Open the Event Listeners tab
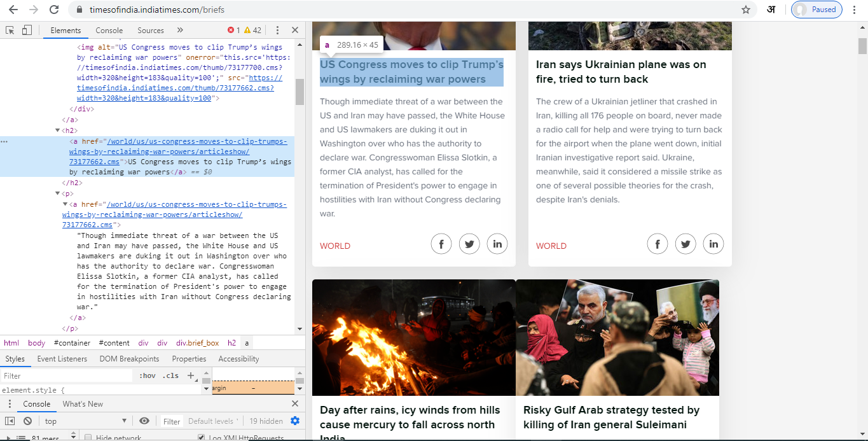The height and width of the screenshot is (441, 868). tap(62, 359)
